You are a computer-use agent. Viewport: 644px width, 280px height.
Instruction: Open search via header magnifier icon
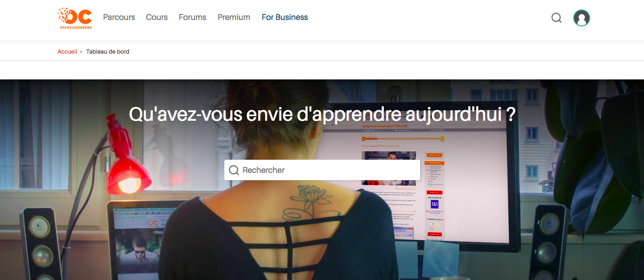point(556,18)
